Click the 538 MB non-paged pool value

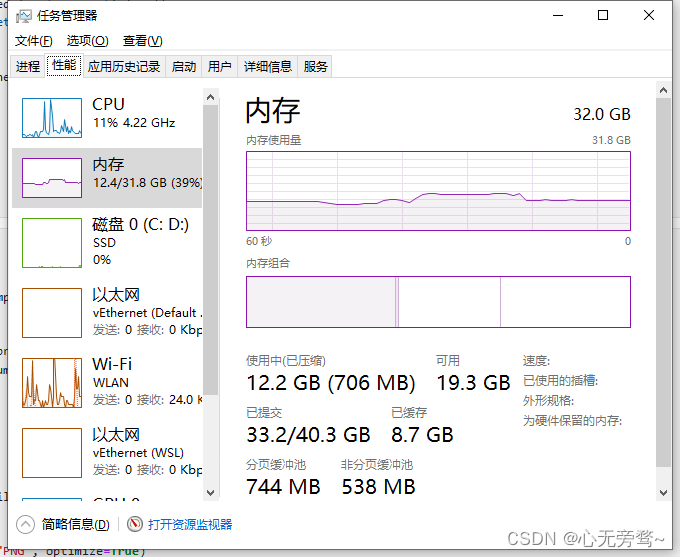[379, 487]
